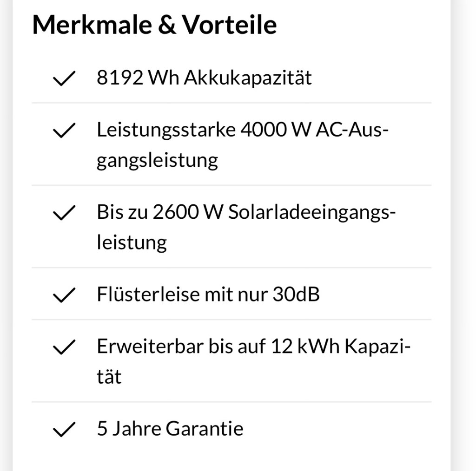The width and height of the screenshot is (476, 471).
Task: Click the wrapped syllable tät below Kapazi-
Action: click(109, 377)
